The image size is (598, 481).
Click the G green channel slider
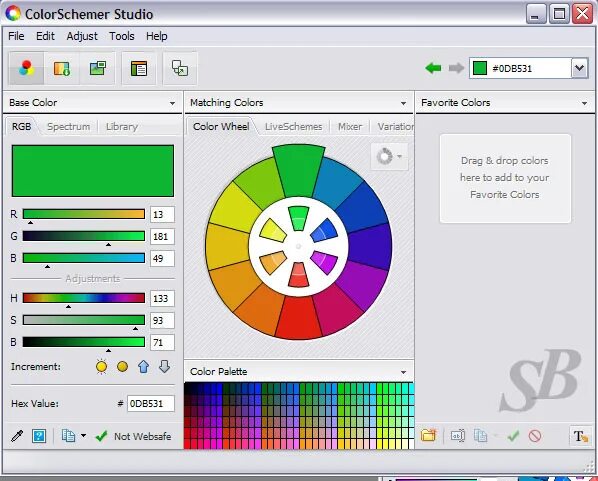tap(84, 236)
